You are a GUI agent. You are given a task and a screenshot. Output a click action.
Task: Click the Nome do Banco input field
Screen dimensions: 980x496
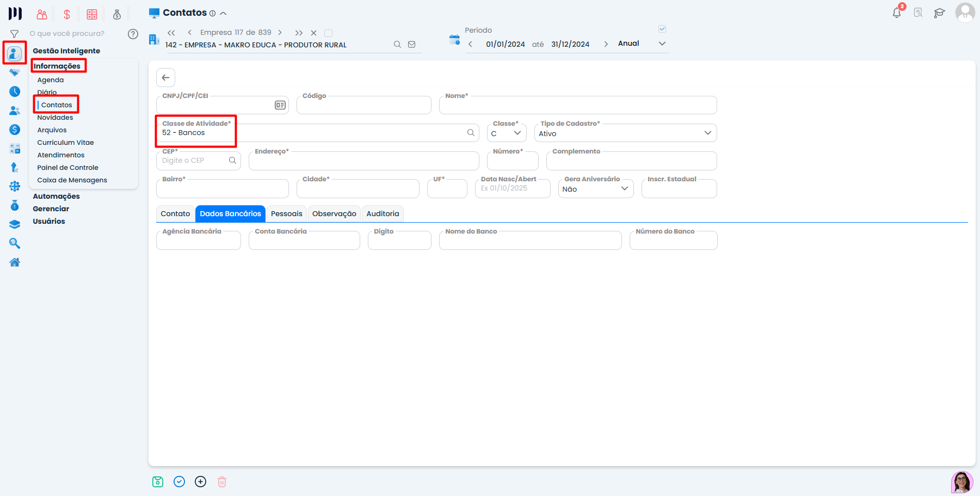pos(530,241)
